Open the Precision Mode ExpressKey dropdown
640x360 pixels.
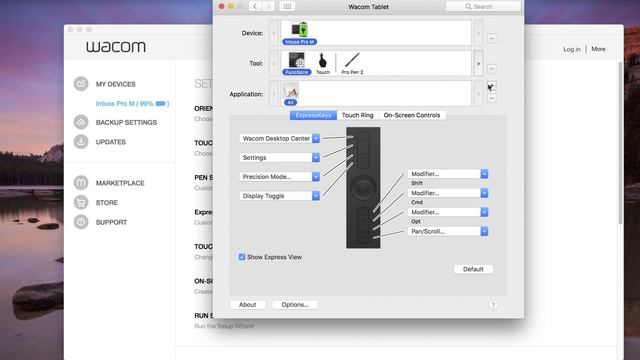tap(280, 176)
